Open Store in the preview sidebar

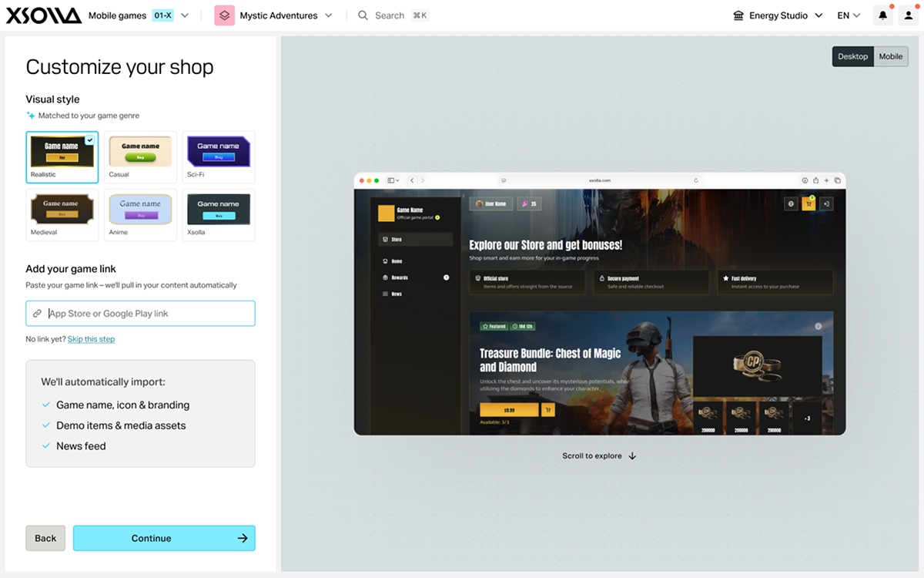pyautogui.click(x=415, y=240)
